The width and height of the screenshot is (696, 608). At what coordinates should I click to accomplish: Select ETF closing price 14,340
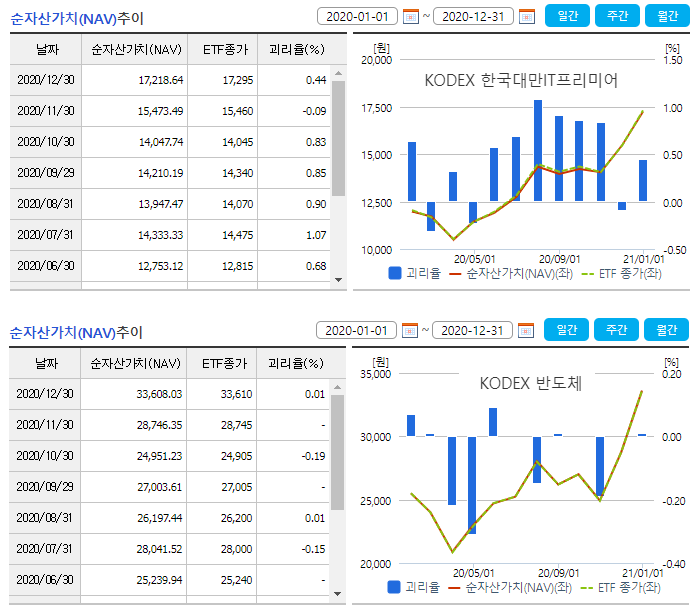238,173
